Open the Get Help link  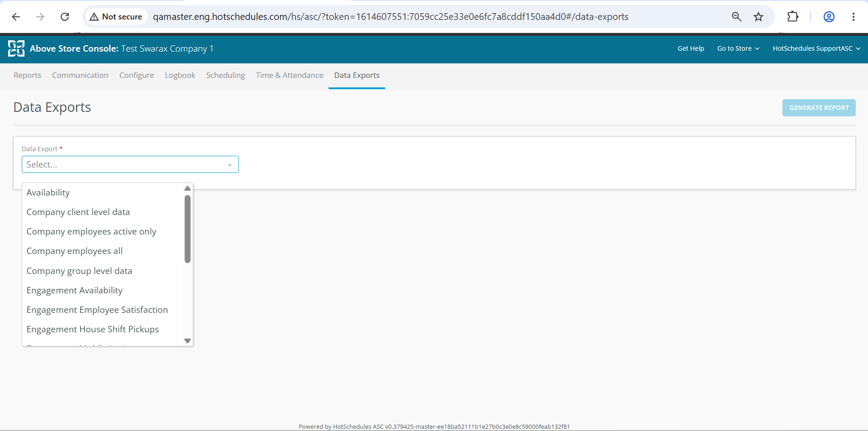coord(691,48)
